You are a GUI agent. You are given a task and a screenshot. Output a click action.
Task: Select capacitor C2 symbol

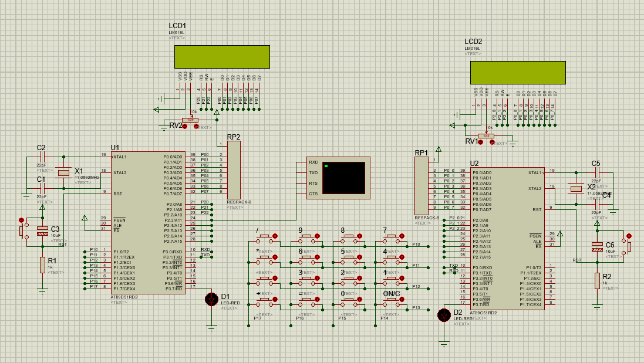point(42,157)
